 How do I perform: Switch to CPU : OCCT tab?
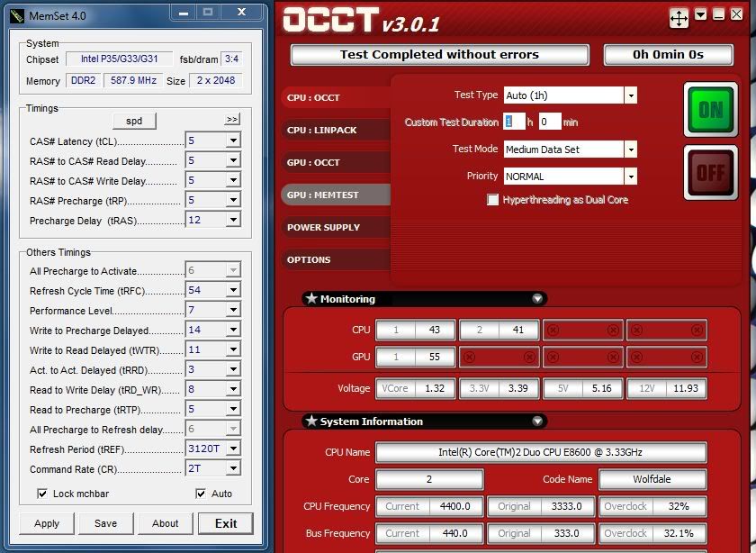click(x=336, y=97)
